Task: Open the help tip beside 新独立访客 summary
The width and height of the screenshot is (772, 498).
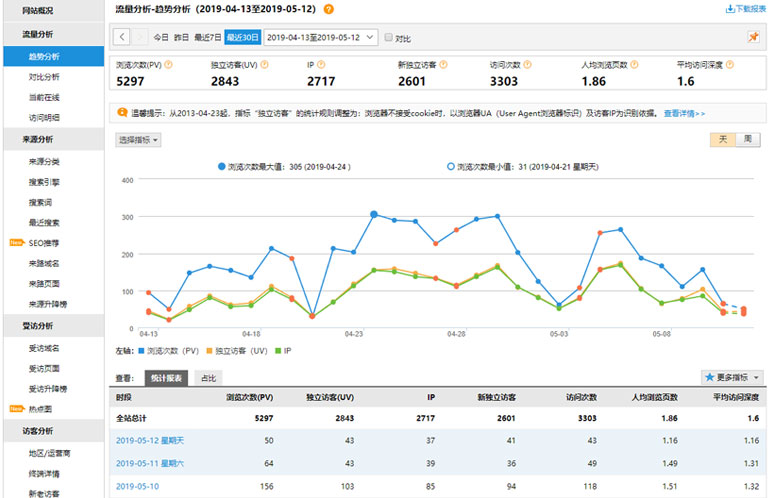Action: 443,65
